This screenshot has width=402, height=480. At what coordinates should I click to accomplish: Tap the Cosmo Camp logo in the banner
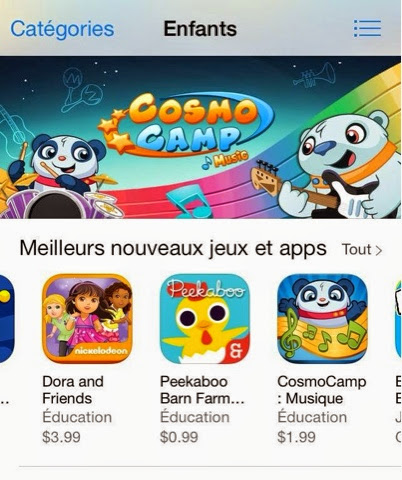click(187, 128)
